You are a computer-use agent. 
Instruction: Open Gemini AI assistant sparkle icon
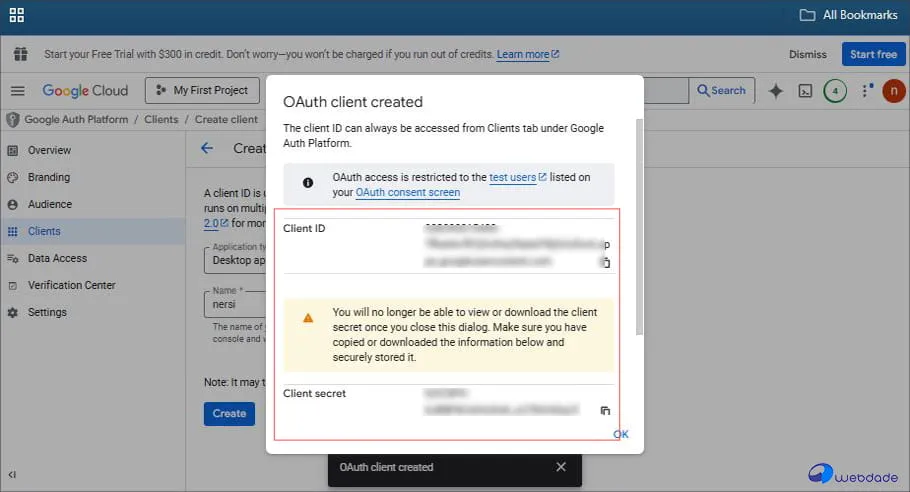775,91
